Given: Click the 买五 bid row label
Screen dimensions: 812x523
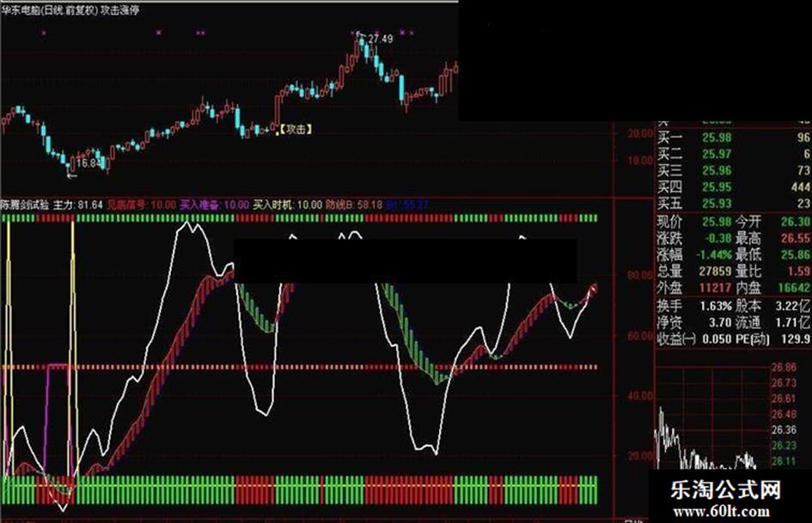Looking at the screenshot, I should [669, 203].
